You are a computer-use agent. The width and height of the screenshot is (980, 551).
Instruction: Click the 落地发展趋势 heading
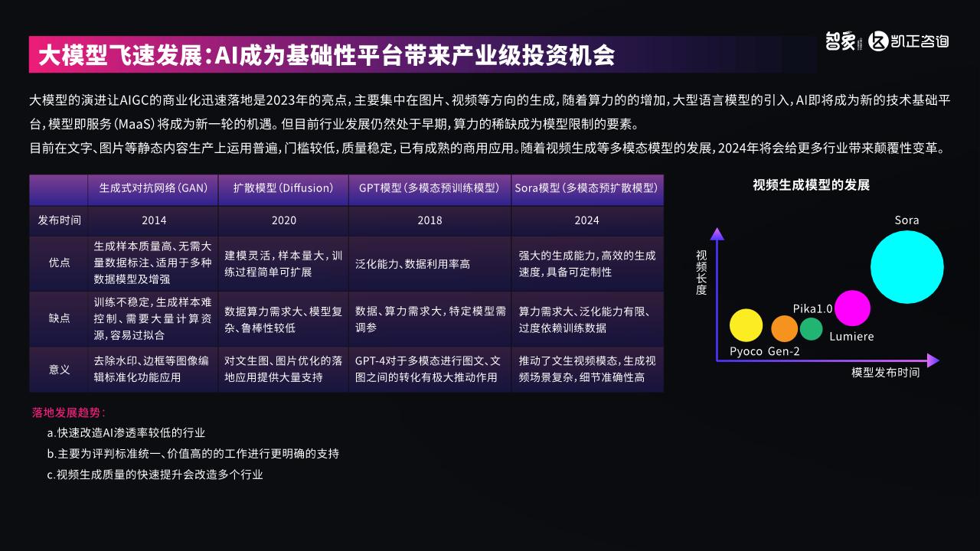(68, 412)
